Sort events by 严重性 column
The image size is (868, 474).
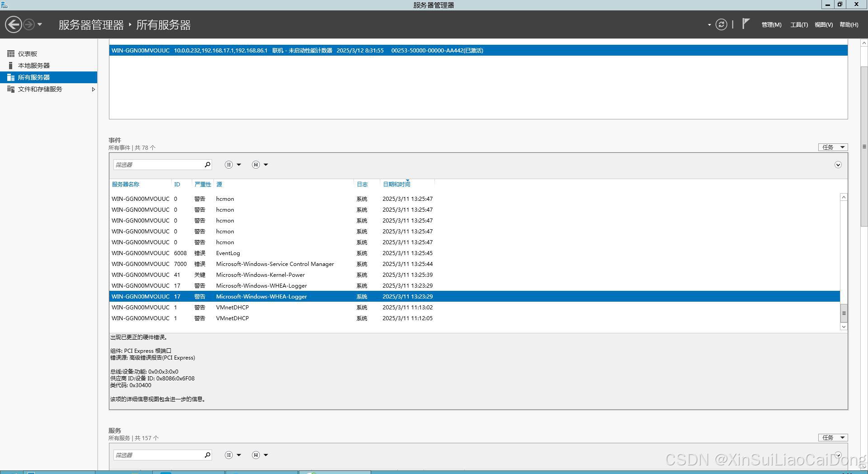point(203,184)
